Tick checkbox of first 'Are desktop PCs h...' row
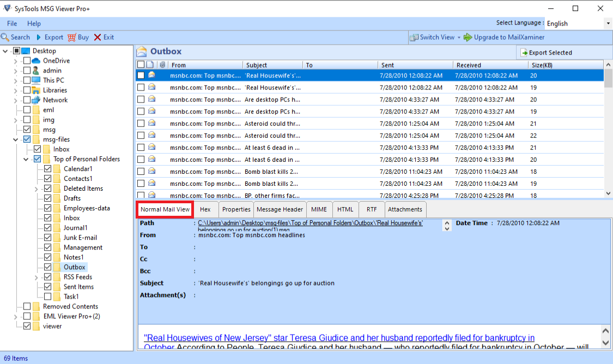The height and width of the screenshot is (364, 613). (x=141, y=99)
